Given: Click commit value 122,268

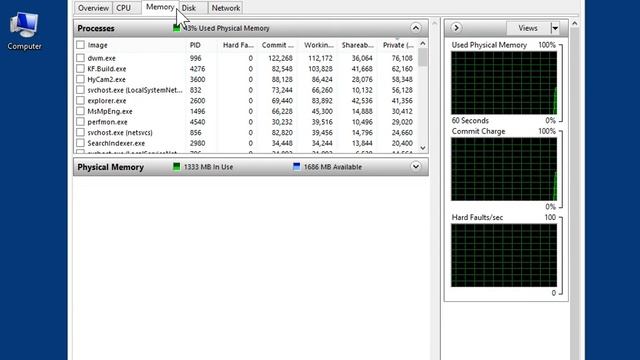Looking at the screenshot, I should coord(280,58).
